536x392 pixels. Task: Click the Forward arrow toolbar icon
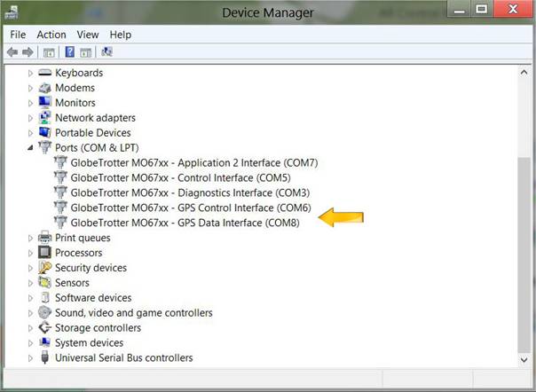28,52
